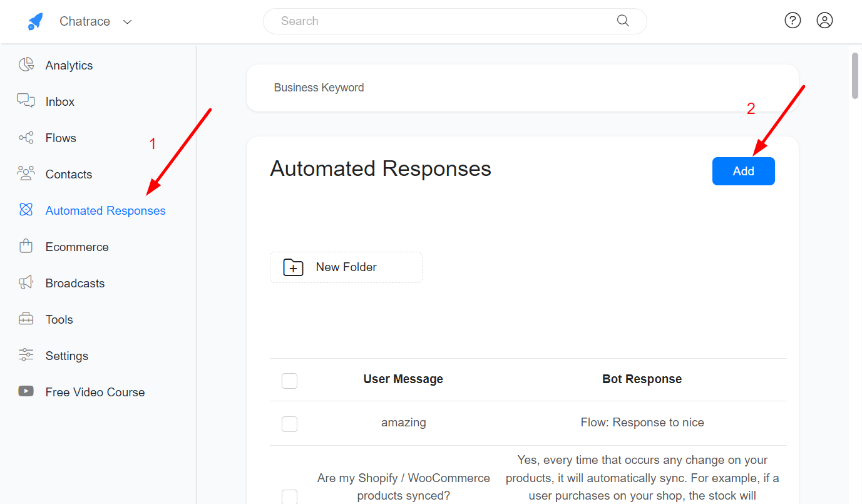Click the Flows branching icon
Image resolution: width=862 pixels, height=504 pixels.
pos(26,137)
